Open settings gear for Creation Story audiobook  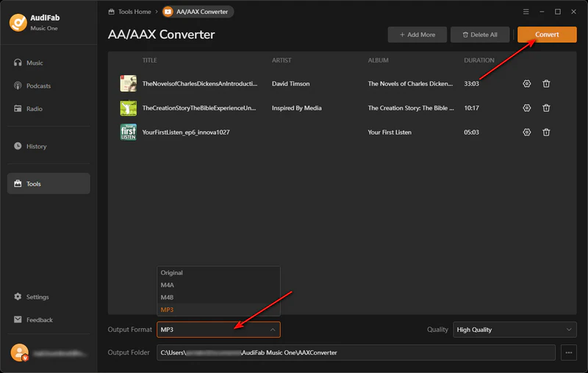click(x=526, y=108)
